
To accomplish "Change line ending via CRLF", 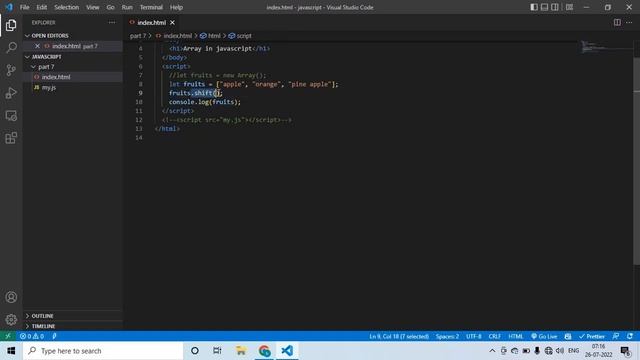I will pyautogui.click(x=494, y=336).
